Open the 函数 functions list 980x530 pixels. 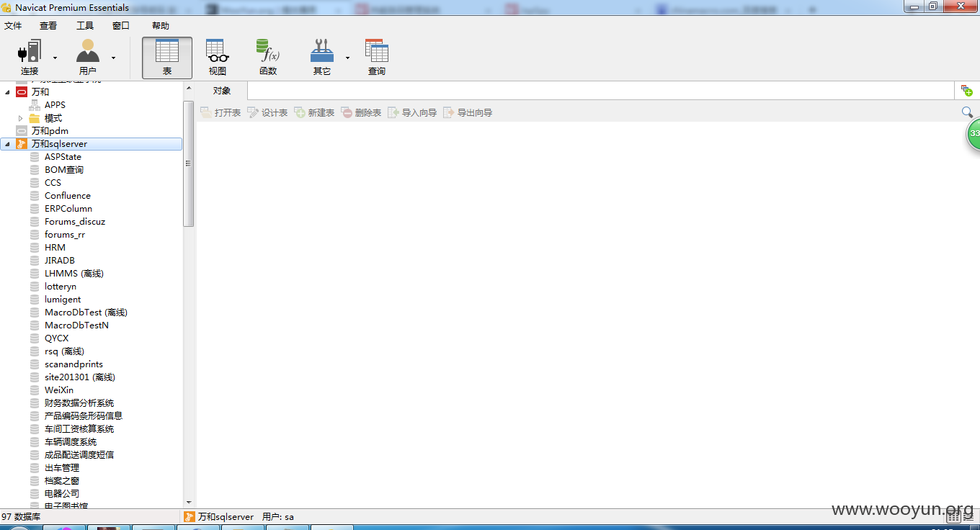click(268, 58)
